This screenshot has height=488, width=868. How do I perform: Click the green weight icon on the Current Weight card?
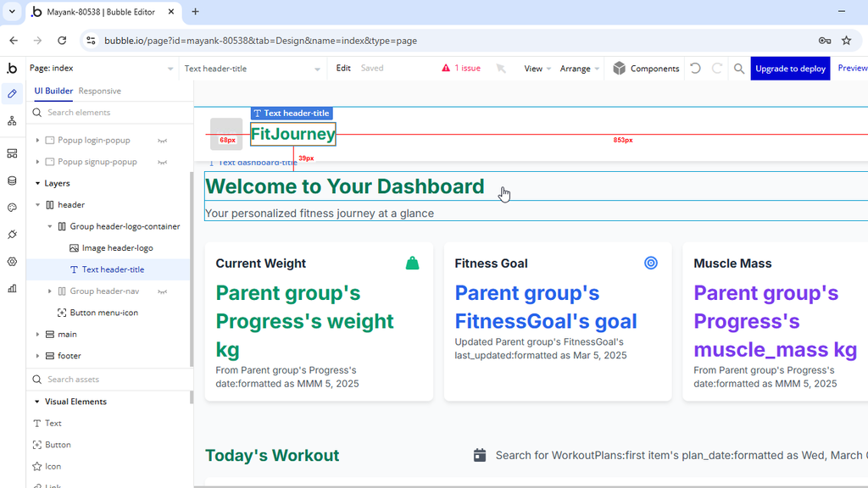(x=413, y=263)
